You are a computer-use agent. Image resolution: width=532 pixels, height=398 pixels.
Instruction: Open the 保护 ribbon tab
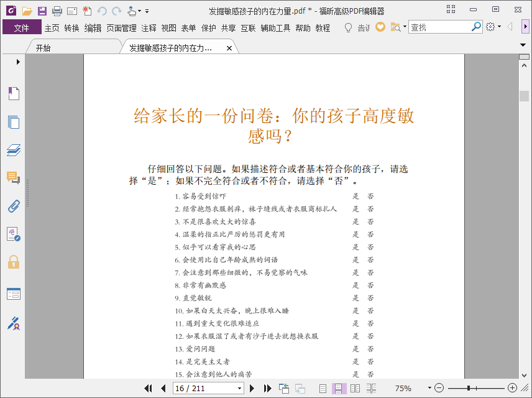point(208,28)
